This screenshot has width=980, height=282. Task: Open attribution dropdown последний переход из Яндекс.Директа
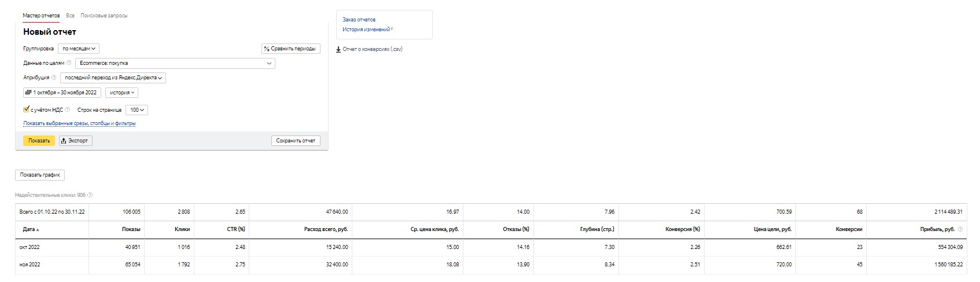coord(113,78)
